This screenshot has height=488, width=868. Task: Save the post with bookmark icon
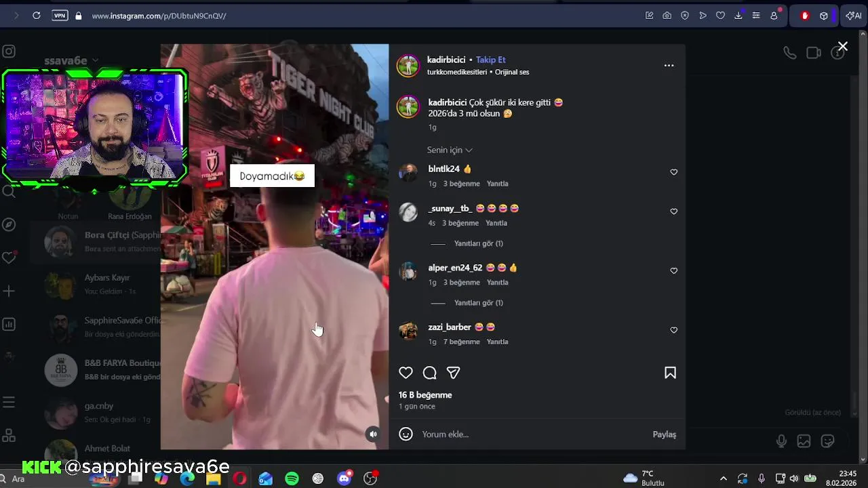click(670, 373)
